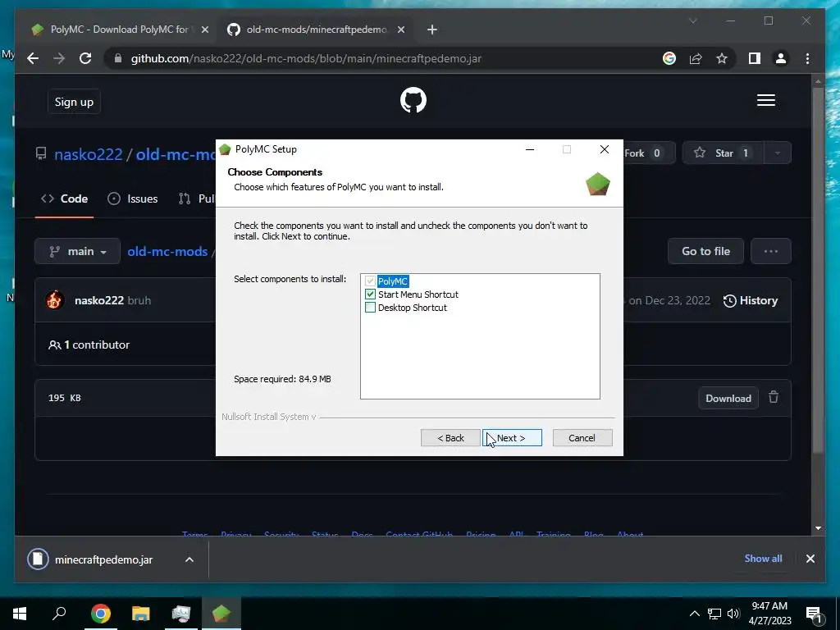Click the Back button in setup
840x630 pixels.
(x=450, y=438)
